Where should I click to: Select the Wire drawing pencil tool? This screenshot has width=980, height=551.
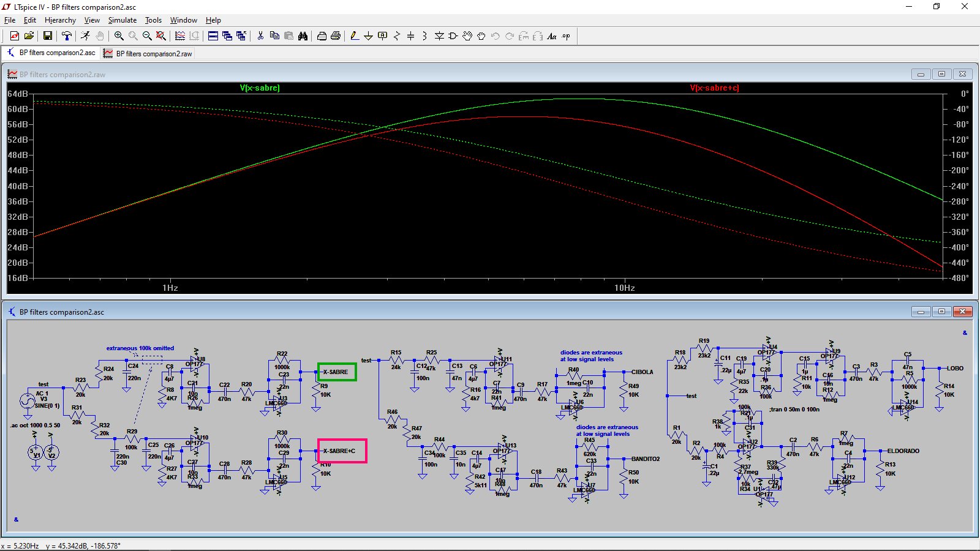click(354, 36)
